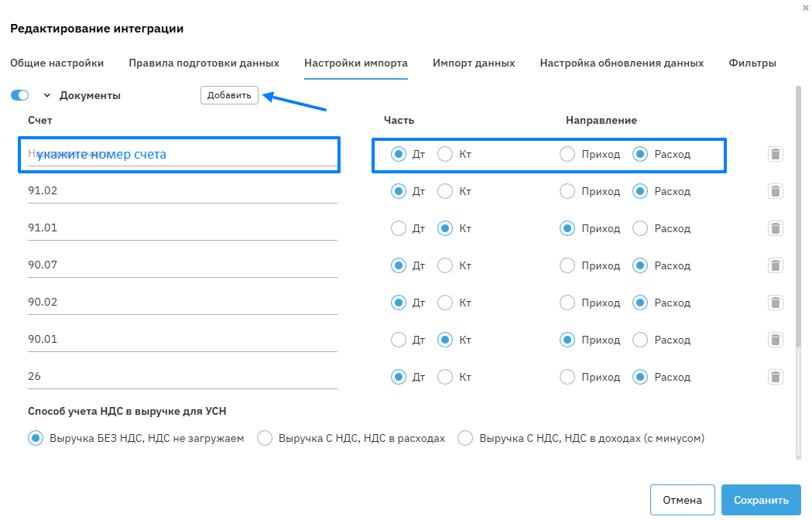Select Выручка С НДС, НДС в расходах
Viewport: 812px width, 520px height.
point(265,438)
